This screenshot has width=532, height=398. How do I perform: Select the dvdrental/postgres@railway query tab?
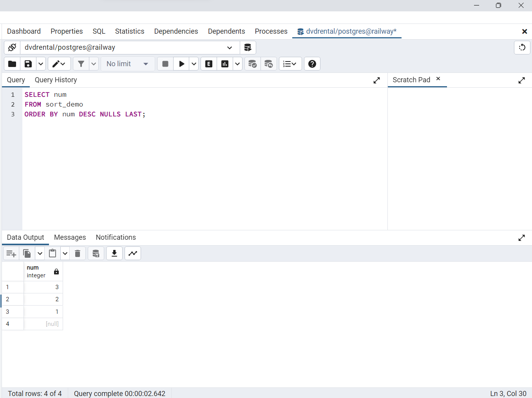point(347,31)
